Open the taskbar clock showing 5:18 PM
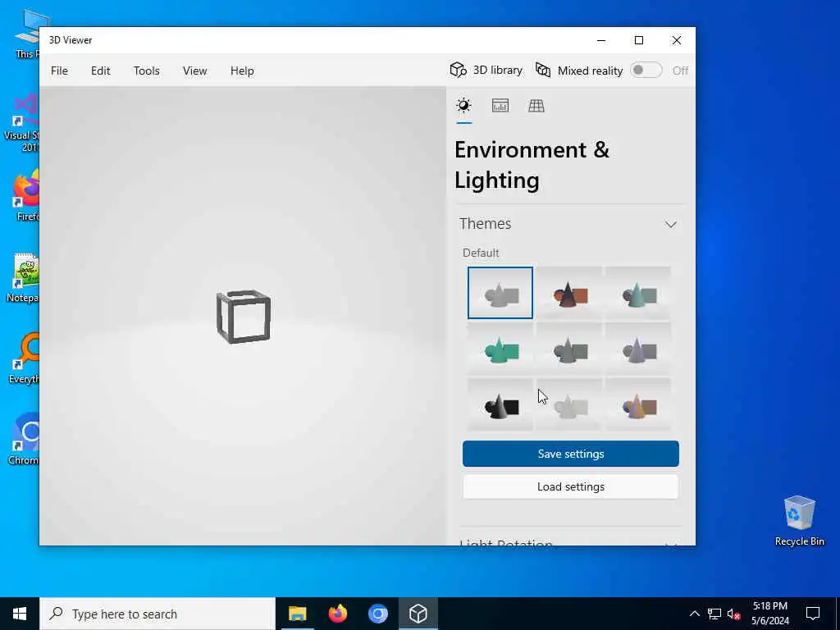The width and height of the screenshot is (840, 630). pos(770,614)
